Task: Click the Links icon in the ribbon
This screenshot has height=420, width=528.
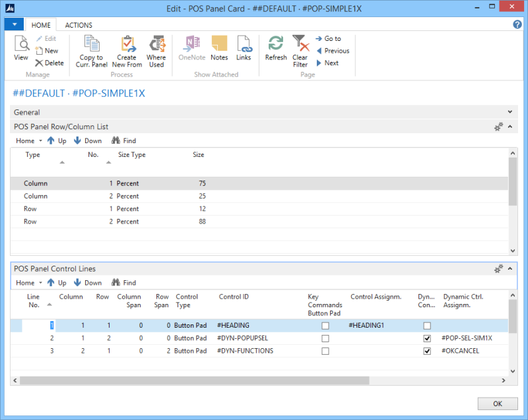Action: click(x=244, y=45)
